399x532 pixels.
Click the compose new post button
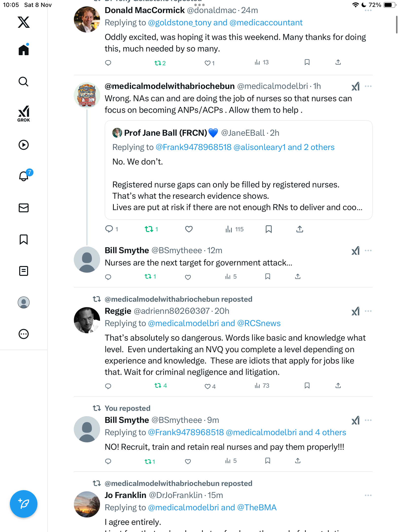pos(24,504)
